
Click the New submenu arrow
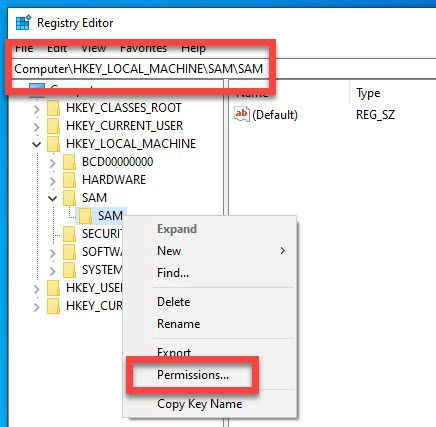(283, 251)
